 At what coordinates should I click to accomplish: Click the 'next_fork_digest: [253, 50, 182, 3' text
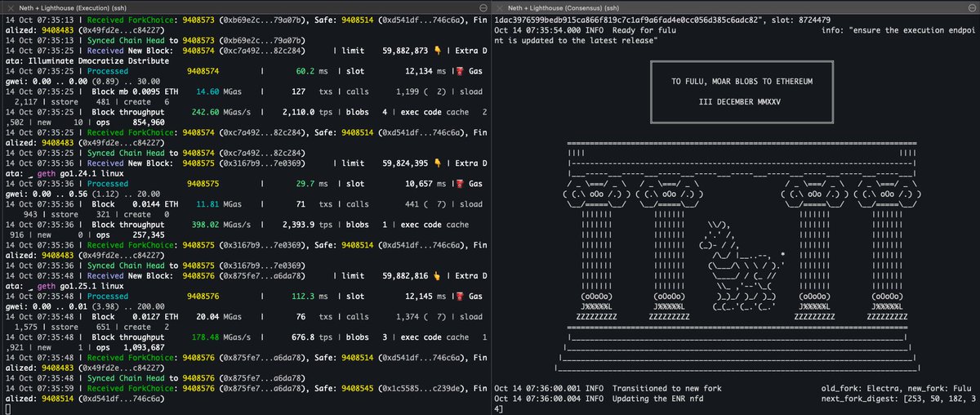[899, 400]
